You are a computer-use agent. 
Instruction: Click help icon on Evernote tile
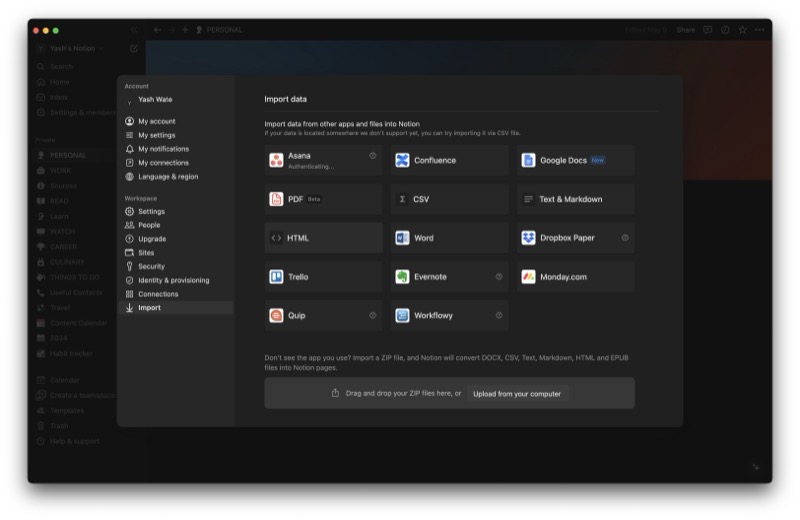[499, 277]
